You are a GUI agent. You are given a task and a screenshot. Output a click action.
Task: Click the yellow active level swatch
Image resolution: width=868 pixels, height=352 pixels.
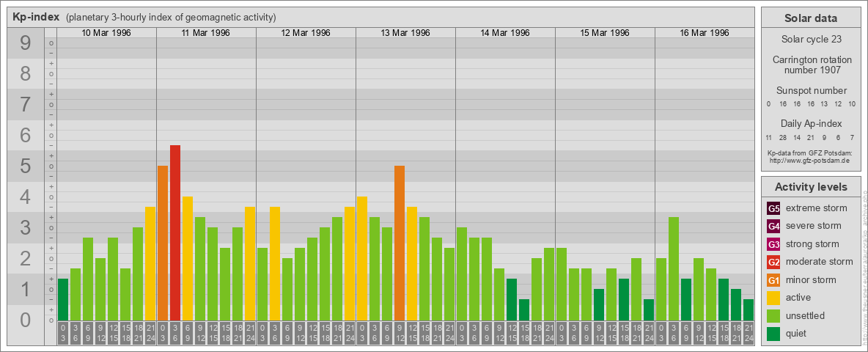coord(773,298)
